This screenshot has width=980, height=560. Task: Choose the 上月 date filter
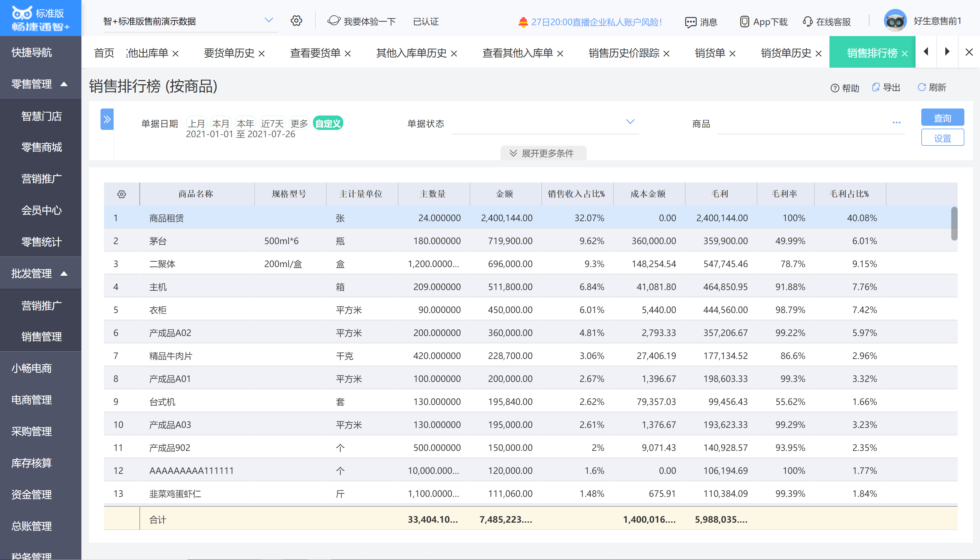[196, 123]
